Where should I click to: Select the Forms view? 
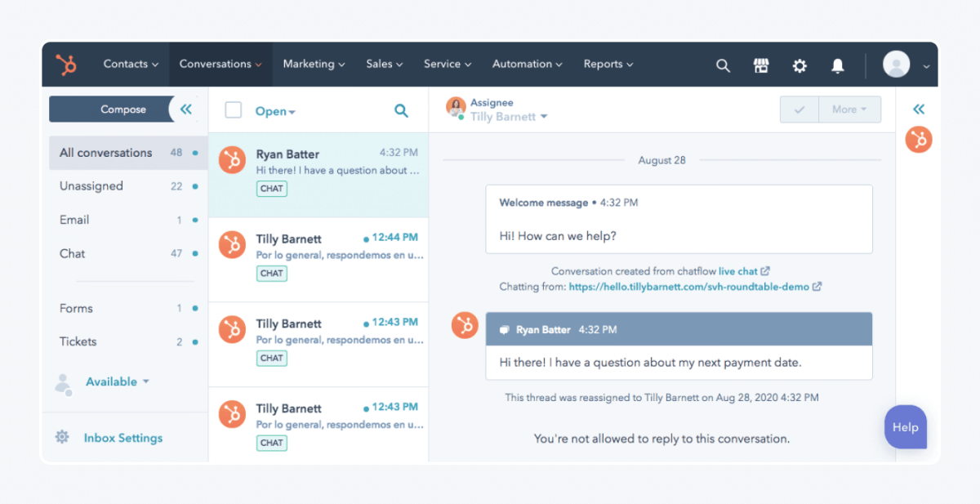coord(128,308)
